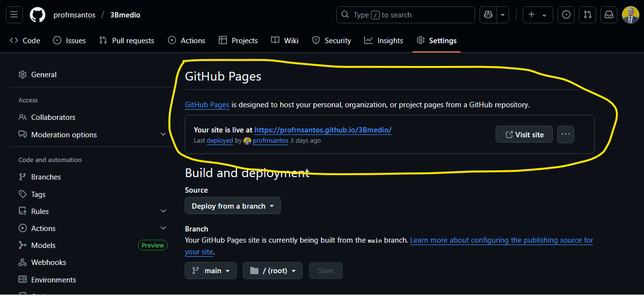The width and height of the screenshot is (644, 296).
Task: Open the pull requests icon in the header
Action: pos(587,15)
